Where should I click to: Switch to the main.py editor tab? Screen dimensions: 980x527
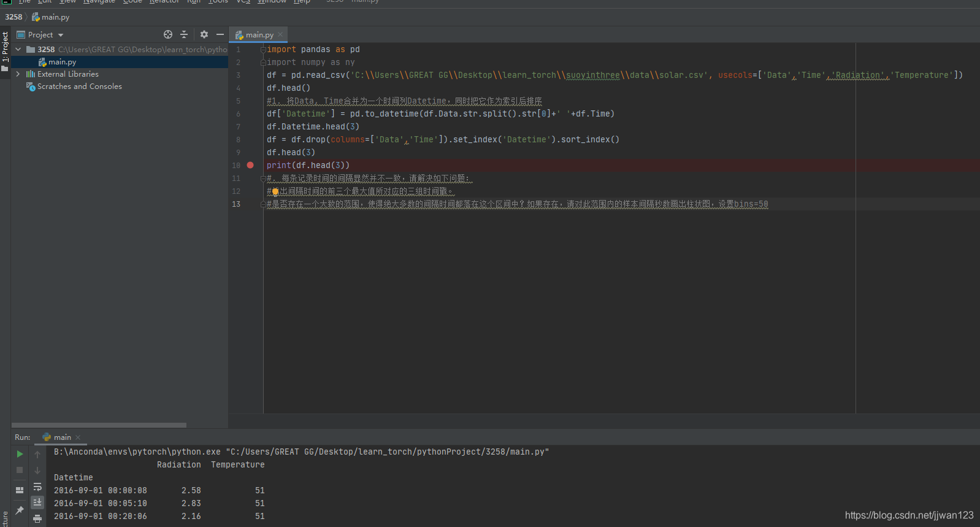(x=259, y=35)
